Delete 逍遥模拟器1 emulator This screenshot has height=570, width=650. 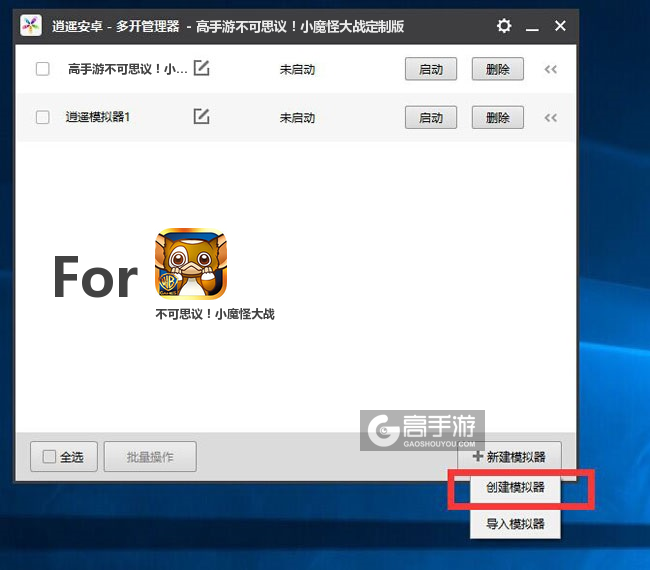point(497,118)
